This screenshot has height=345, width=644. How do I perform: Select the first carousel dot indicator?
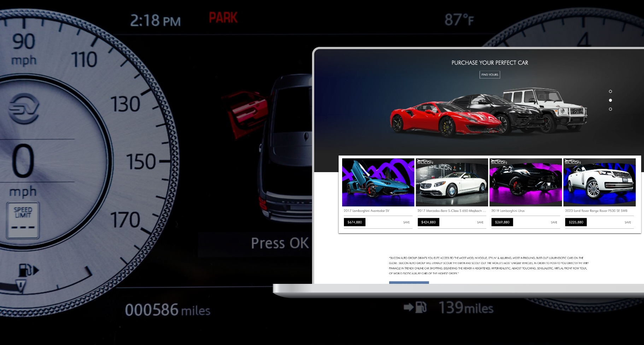click(x=610, y=92)
